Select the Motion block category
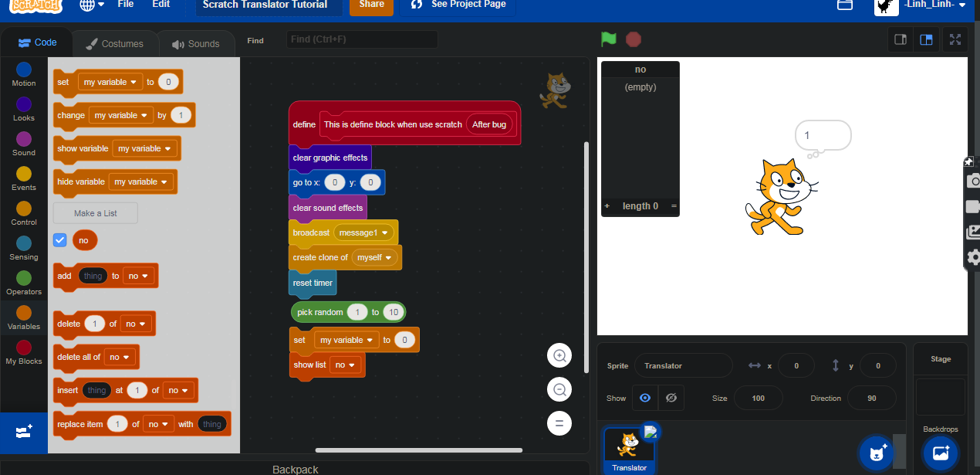This screenshot has height=475, width=980. (23, 74)
